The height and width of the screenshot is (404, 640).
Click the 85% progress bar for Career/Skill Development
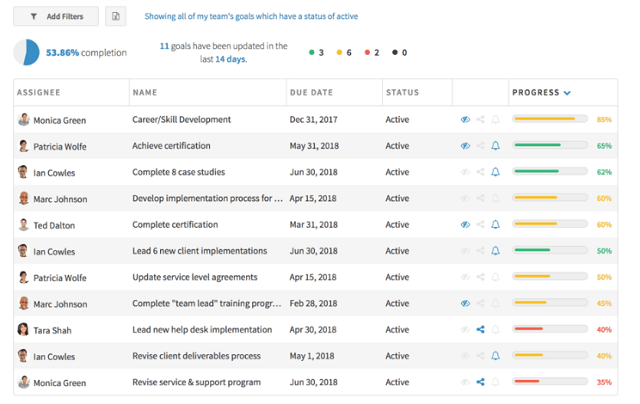coord(550,119)
